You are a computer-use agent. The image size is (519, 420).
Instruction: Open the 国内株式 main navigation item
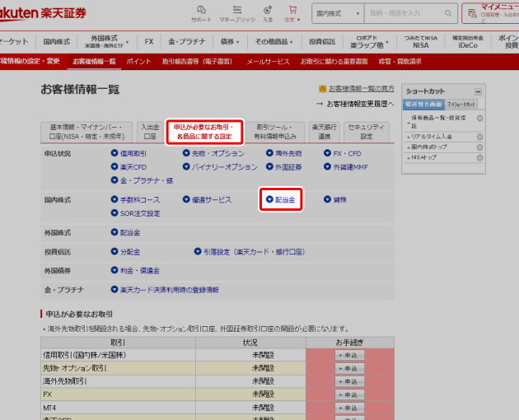[x=57, y=42]
